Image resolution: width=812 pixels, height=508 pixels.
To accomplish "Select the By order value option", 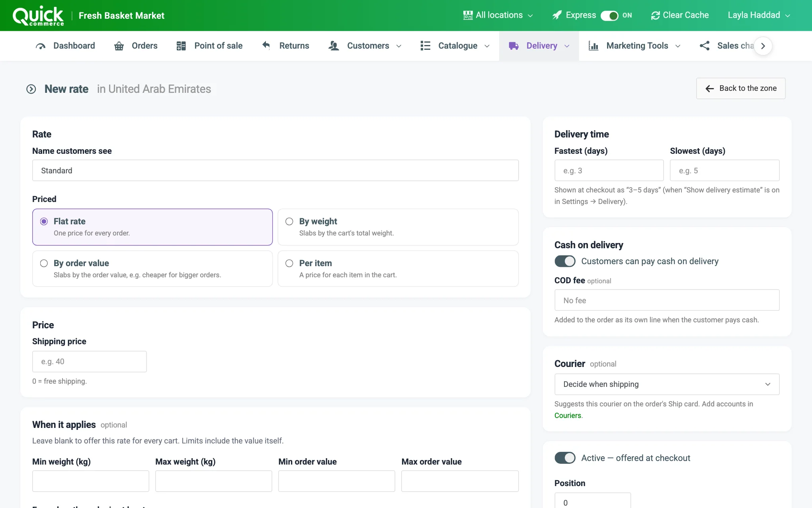I will click(x=152, y=269).
